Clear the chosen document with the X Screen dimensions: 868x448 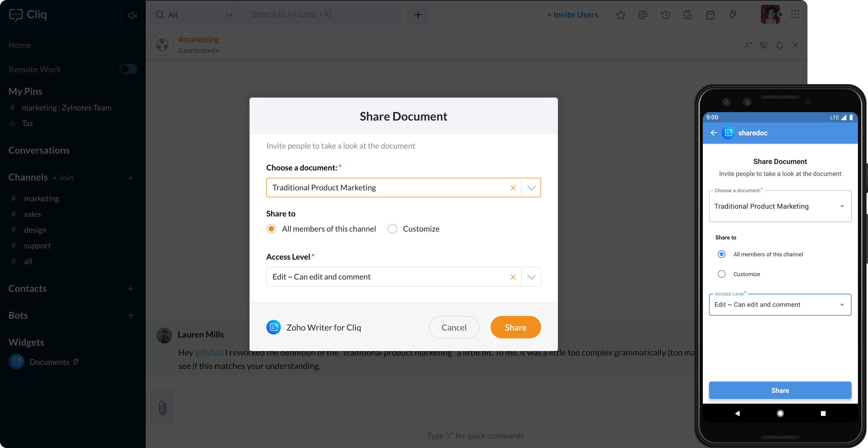click(513, 188)
